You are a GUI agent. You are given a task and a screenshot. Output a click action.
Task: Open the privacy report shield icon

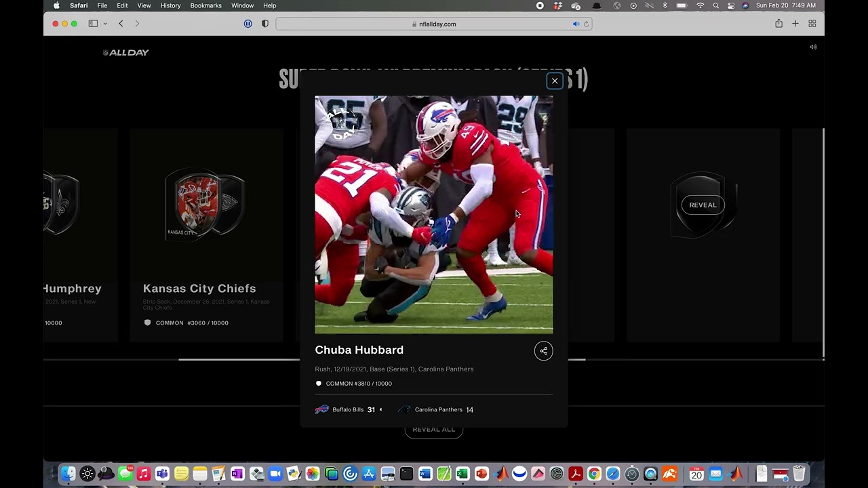(265, 24)
